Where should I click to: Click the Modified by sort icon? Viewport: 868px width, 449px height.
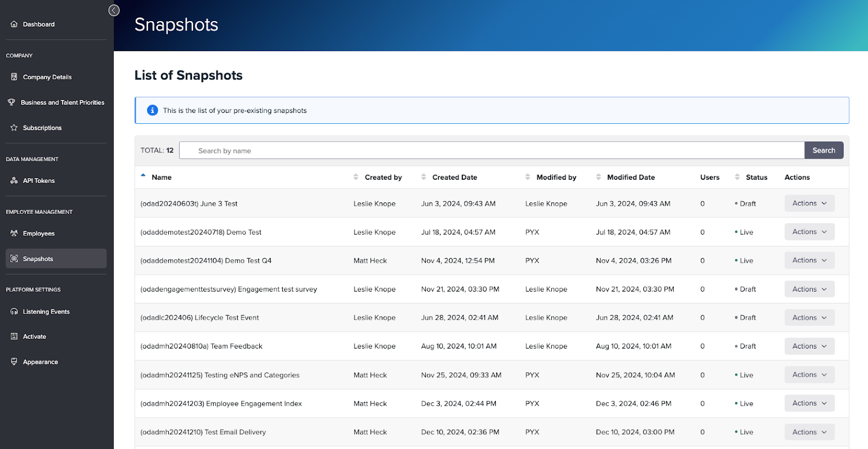coord(528,177)
